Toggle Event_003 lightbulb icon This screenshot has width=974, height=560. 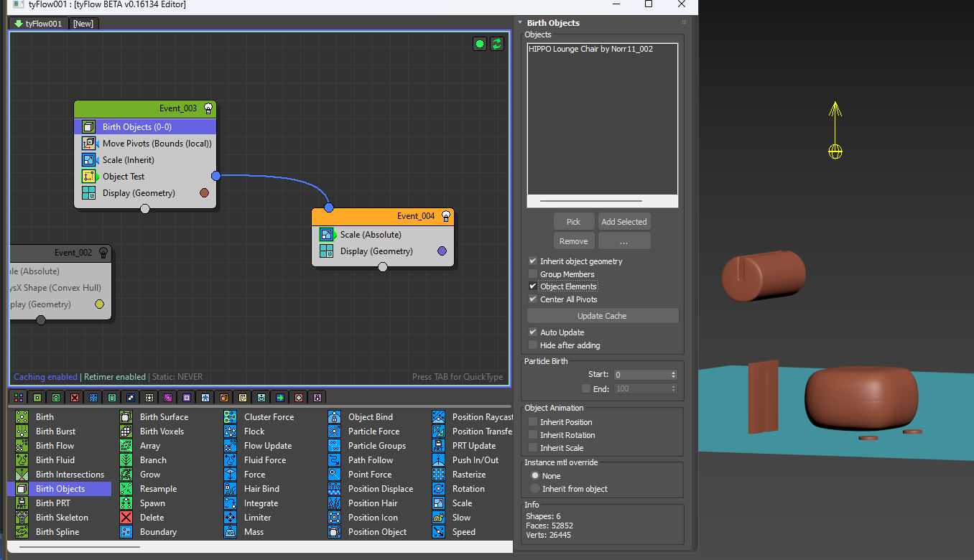click(x=208, y=108)
